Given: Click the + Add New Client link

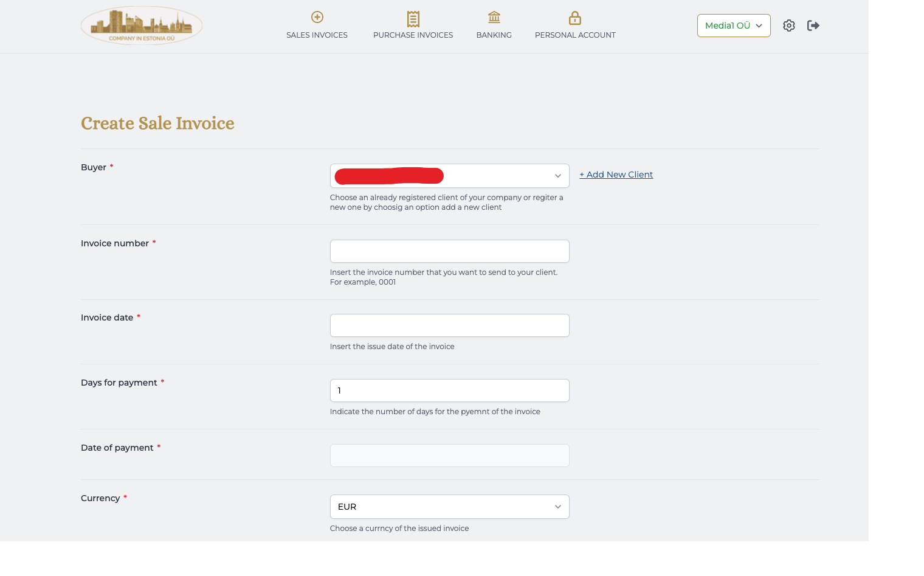Looking at the screenshot, I should pyautogui.click(x=616, y=175).
